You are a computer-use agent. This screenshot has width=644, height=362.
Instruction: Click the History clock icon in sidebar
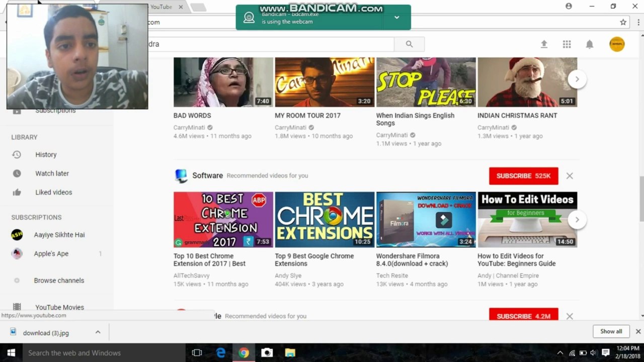[17, 155]
